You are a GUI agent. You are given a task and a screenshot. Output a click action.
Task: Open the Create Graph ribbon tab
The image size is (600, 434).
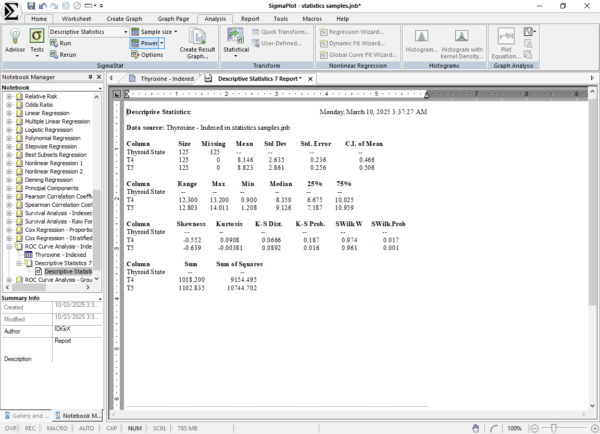[124, 19]
